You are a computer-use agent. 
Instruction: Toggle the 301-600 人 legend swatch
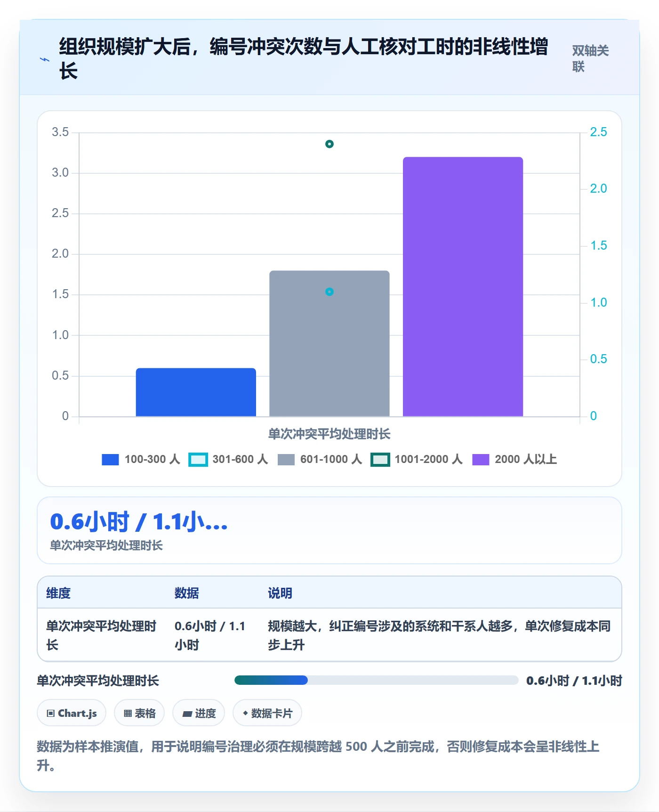pyautogui.click(x=198, y=459)
